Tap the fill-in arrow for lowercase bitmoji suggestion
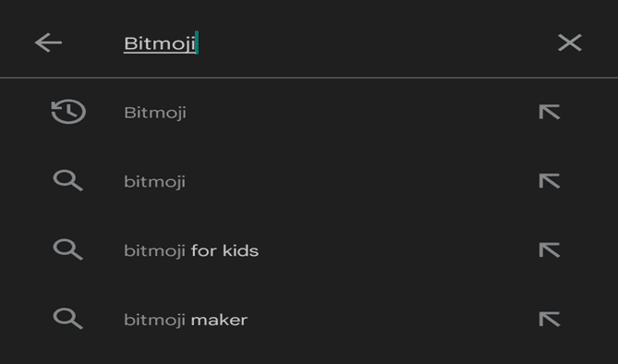The width and height of the screenshot is (618, 364). pos(550,181)
